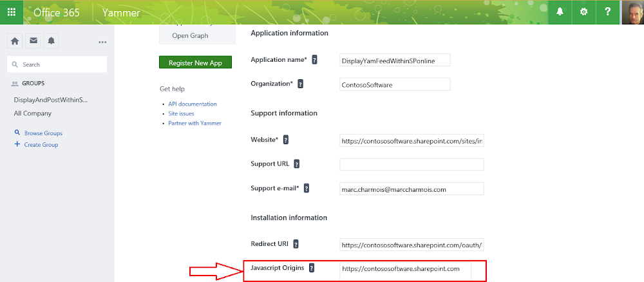Open Partner with Yammer link

coord(194,123)
